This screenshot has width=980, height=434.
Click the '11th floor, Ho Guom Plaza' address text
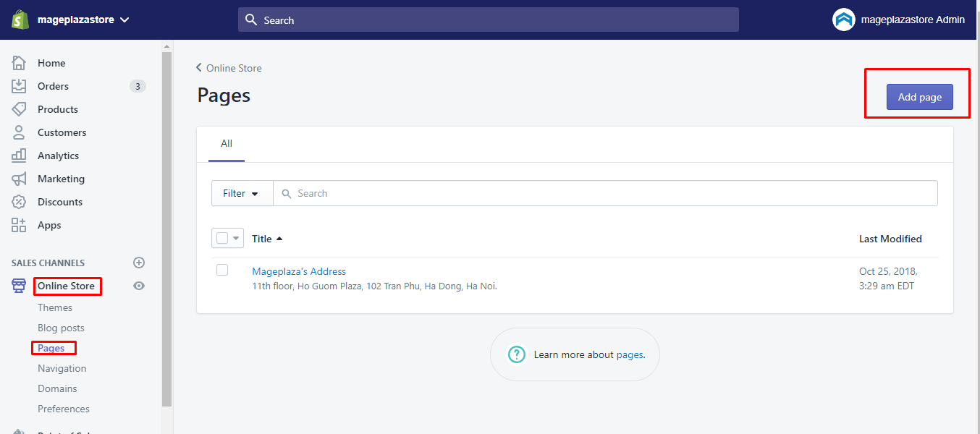click(374, 286)
